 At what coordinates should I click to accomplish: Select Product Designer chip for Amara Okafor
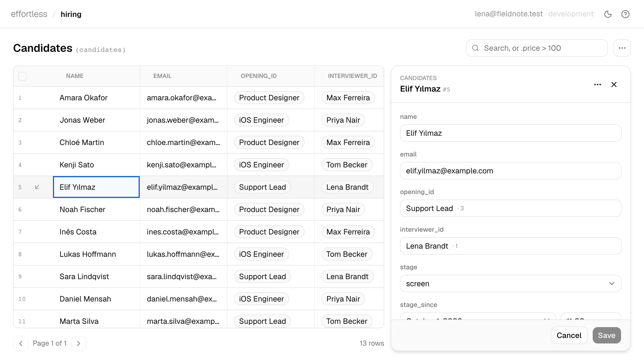tap(269, 98)
